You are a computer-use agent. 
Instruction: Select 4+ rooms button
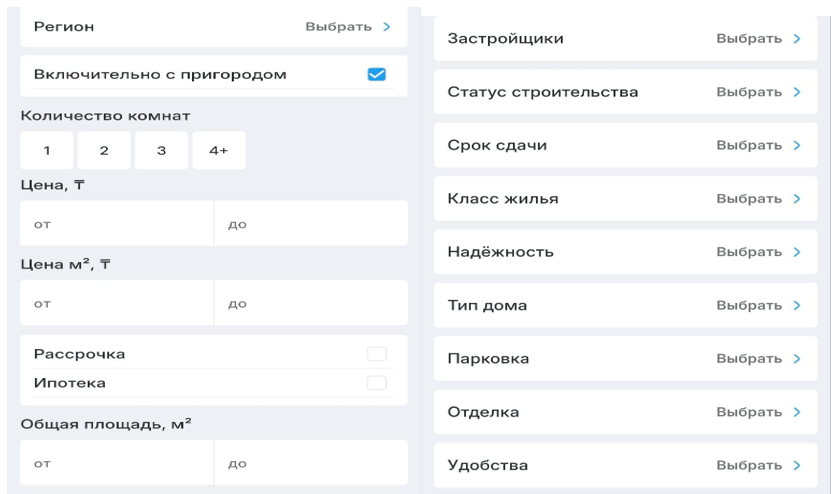point(219,151)
